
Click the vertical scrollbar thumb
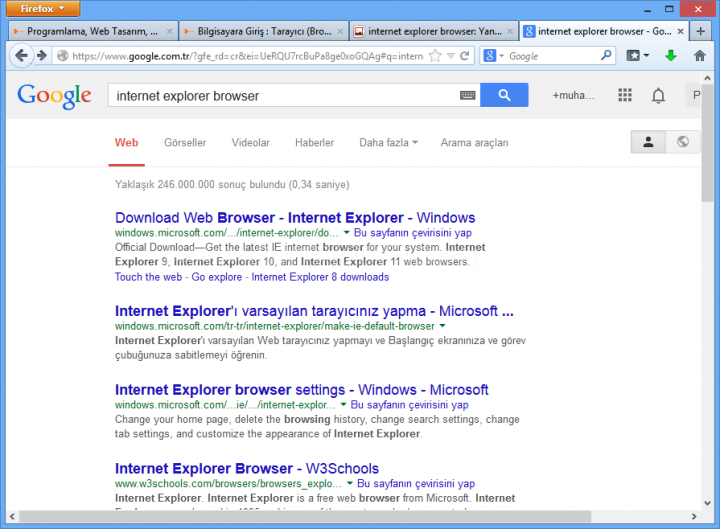(x=707, y=143)
